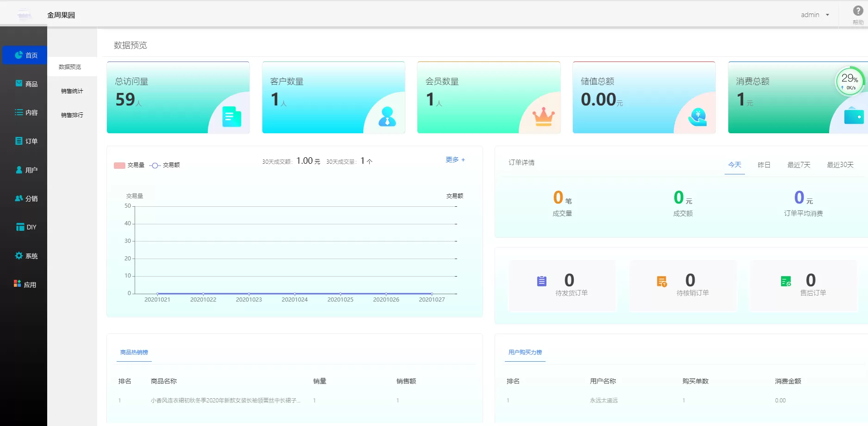
Task: Open the 商品 sidebar section icon
Action: coord(19,84)
